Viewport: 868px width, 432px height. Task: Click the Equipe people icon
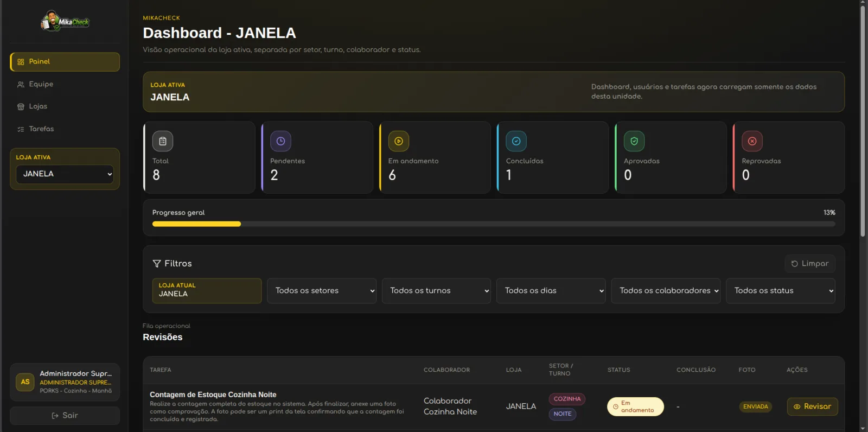coord(21,84)
